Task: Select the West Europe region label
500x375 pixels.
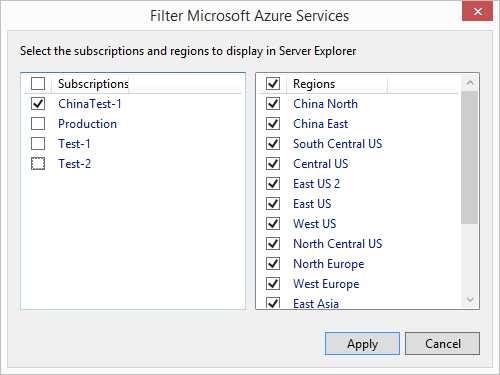Action: click(326, 284)
